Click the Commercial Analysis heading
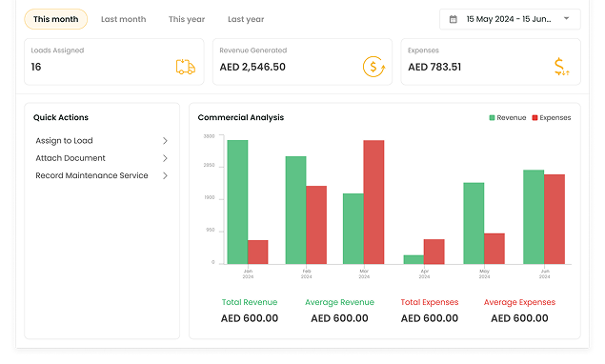 pos(241,117)
